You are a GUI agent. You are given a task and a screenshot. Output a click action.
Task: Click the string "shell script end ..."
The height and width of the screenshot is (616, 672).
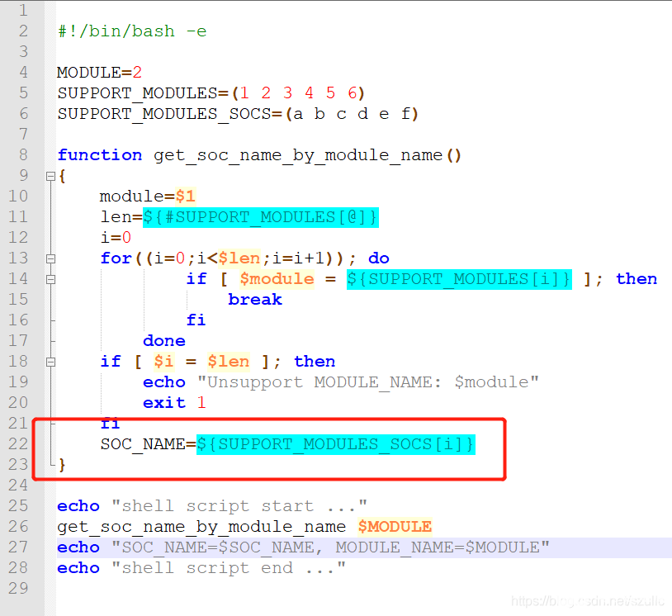click(229, 568)
